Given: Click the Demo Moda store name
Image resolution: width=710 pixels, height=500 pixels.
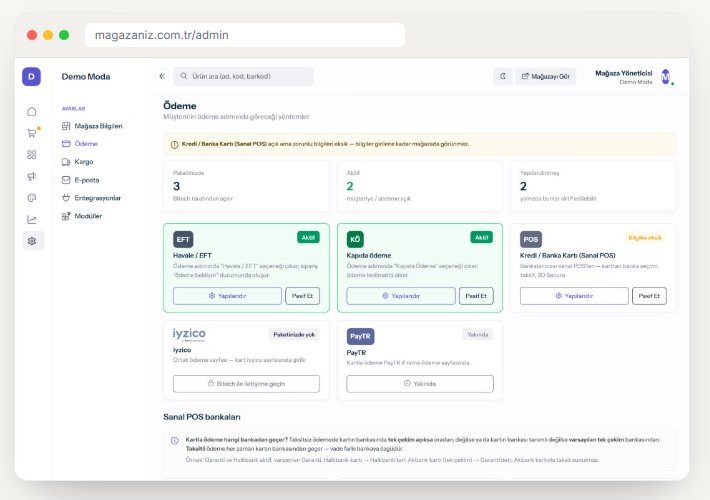Looking at the screenshot, I should click(x=86, y=77).
